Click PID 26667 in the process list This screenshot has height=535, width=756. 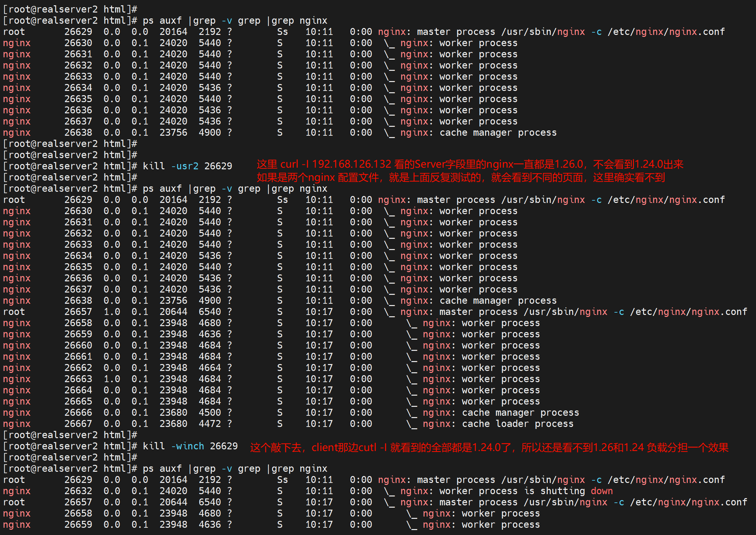pyautogui.click(x=78, y=424)
